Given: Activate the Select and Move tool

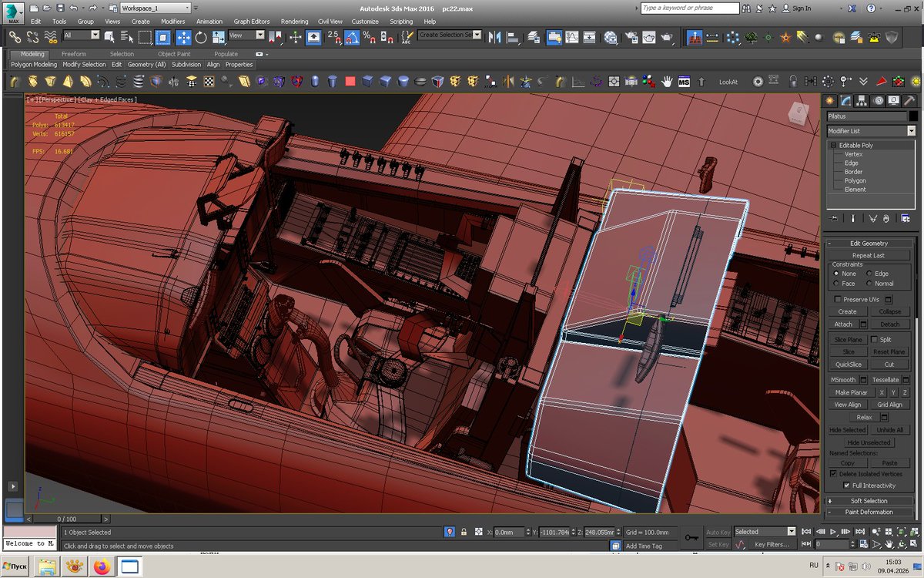Looking at the screenshot, I should [183, 36].
